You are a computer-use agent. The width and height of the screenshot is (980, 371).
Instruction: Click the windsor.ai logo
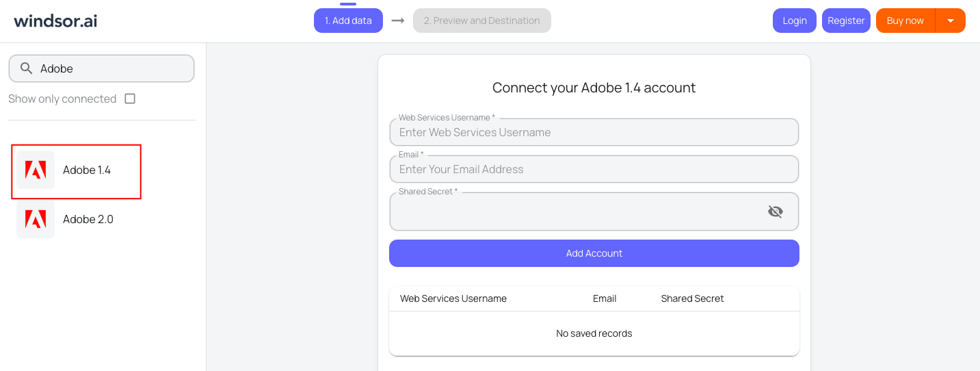(x=55, y=21)
